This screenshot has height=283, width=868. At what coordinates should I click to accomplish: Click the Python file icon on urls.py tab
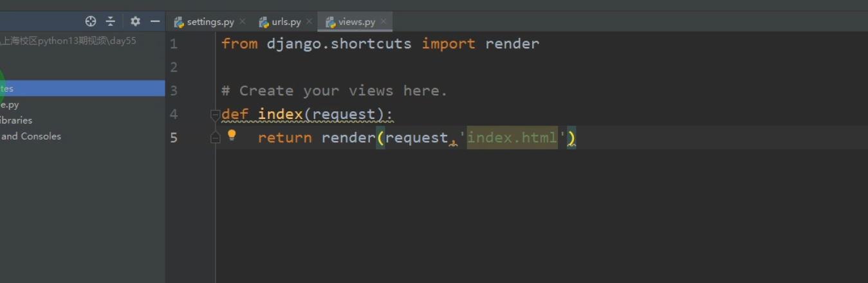coord(264,23)
